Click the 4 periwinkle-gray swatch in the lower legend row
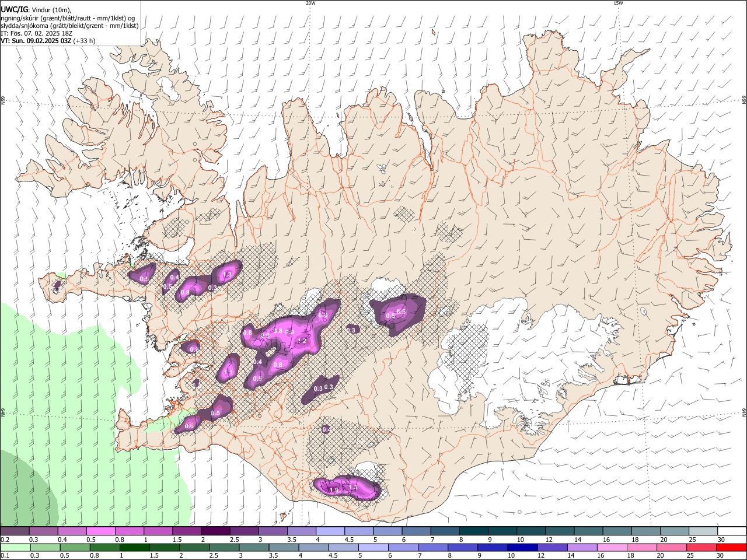747x560 pixels. [x=314, y=548]
